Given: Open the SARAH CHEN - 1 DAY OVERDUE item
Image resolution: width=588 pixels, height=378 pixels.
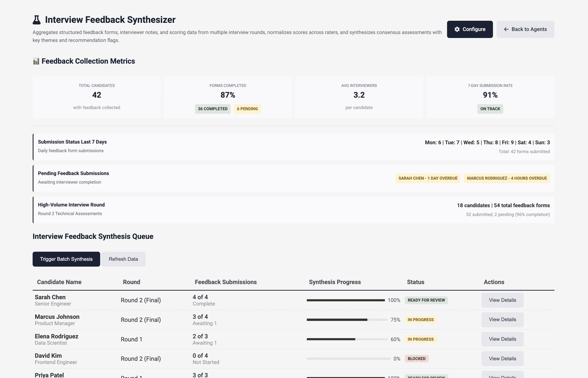Looking at the screenshot, I should (428, 178).
